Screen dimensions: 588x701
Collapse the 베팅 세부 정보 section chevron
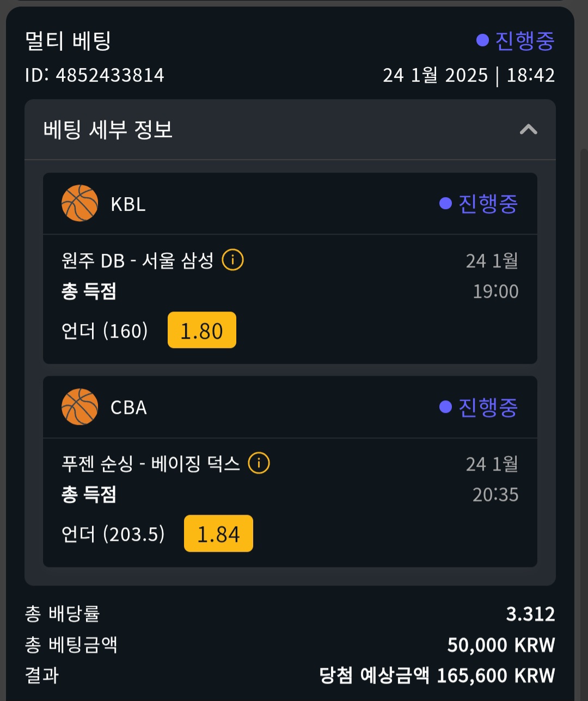click(x=528, y=130)
